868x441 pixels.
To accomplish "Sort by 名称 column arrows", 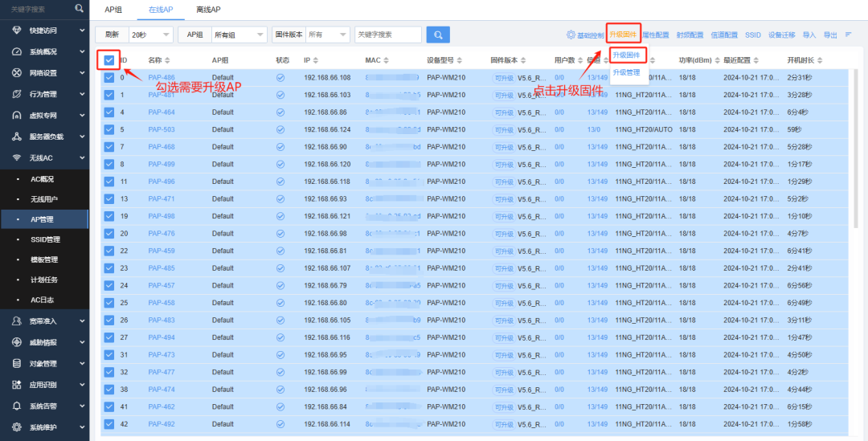I will point(168,59).
